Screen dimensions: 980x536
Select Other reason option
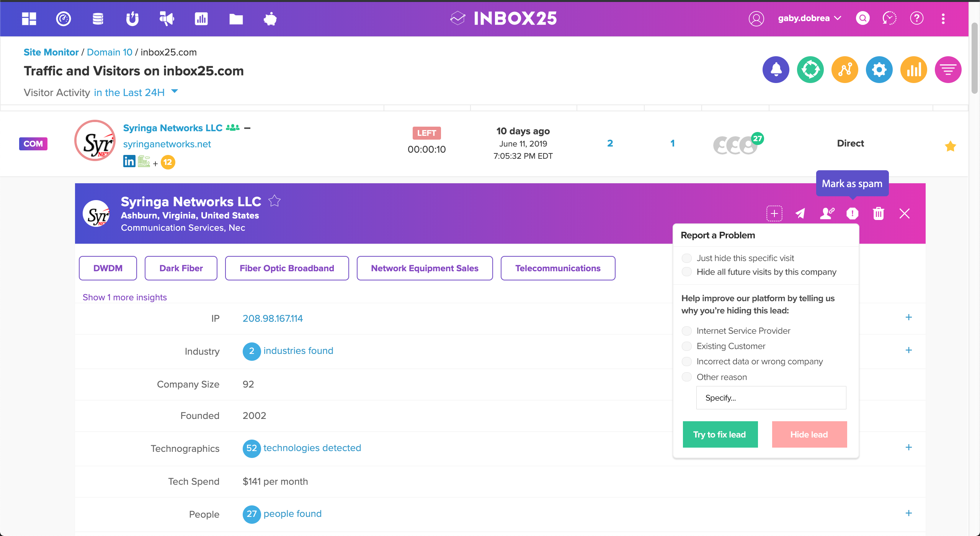point(687,377)
